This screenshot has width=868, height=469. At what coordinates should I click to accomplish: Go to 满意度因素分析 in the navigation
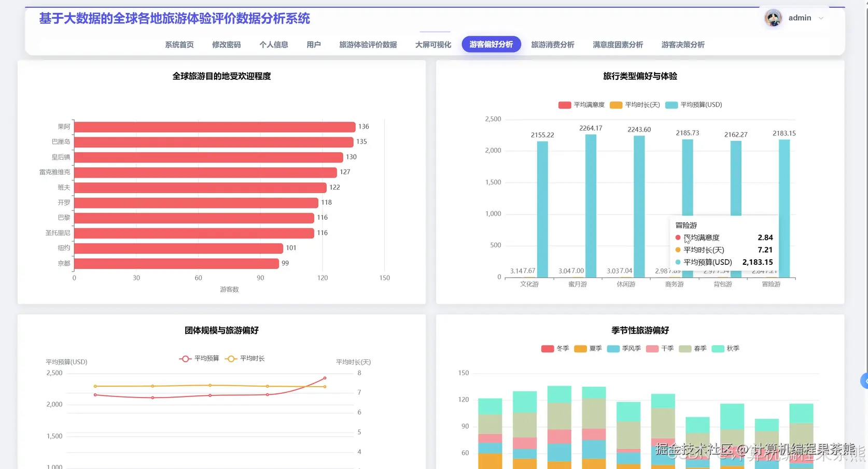tap(618, 45)
